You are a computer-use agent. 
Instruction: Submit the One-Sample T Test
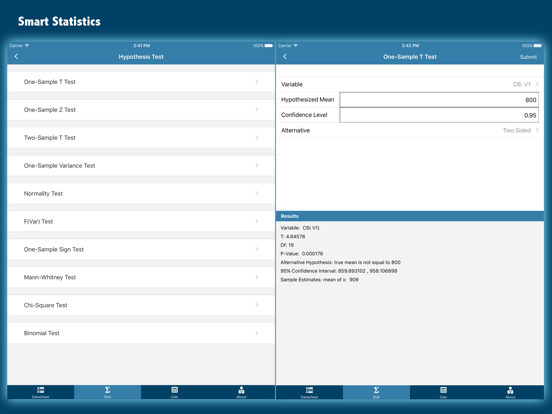click(x=528, y=57)
